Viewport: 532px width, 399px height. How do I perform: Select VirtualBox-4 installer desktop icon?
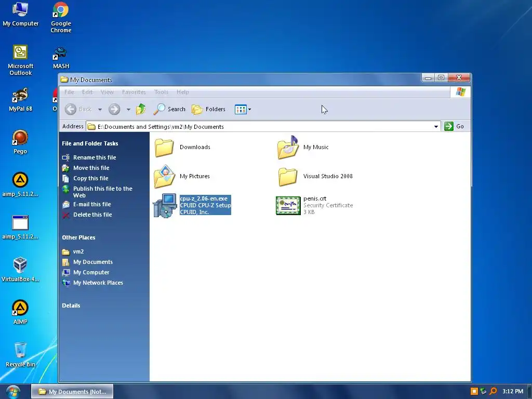[20, 270]
